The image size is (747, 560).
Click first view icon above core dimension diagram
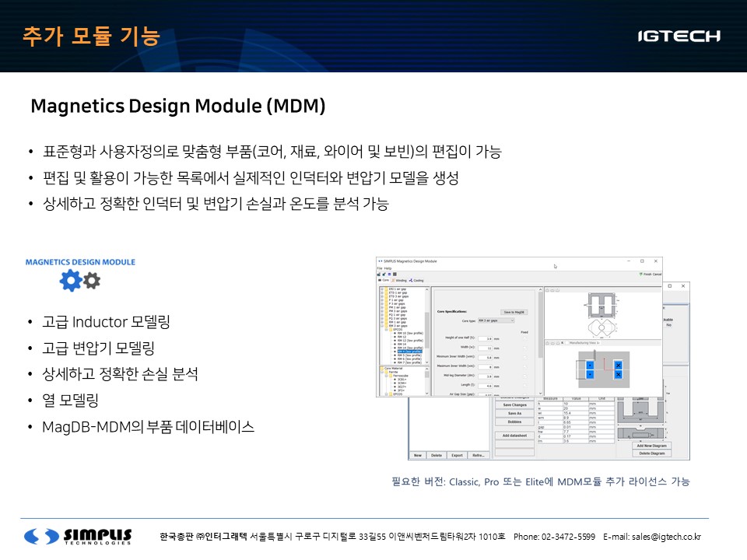[x=547, y=290]
